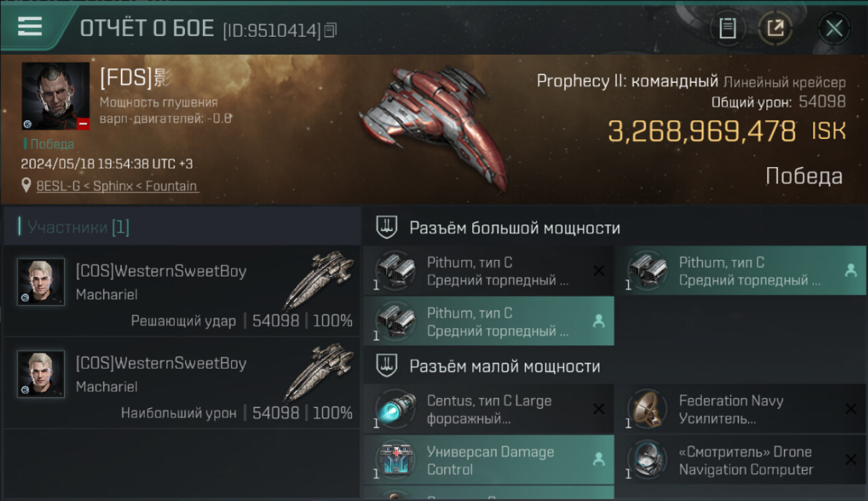Click the Разъём малой мощности header
The image size is (868, 501).
point(504,366)
